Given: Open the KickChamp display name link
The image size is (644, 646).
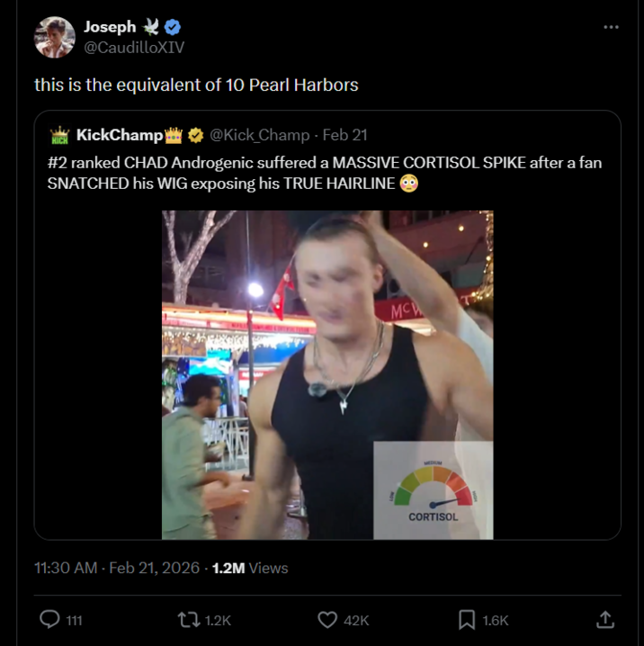Looking at the screenshot, I should click(x=120, y=135).
